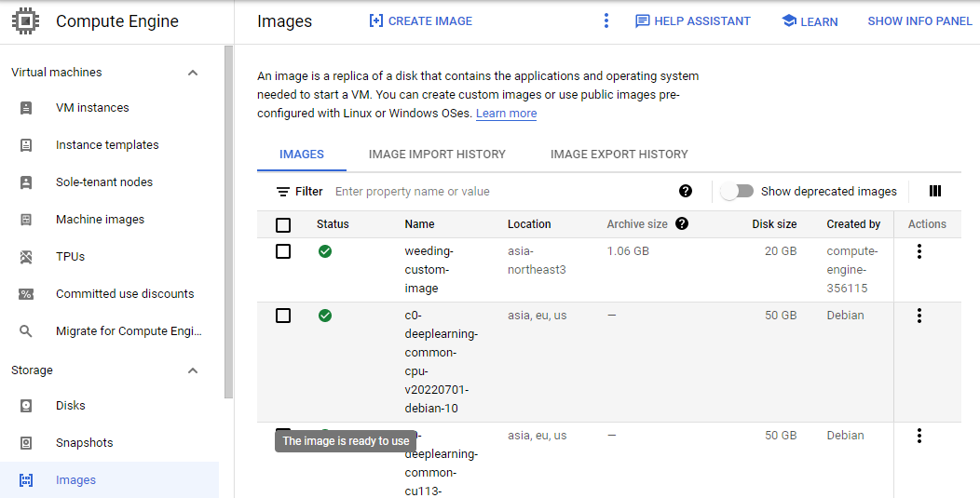Viewport: 980px width, 498px height.
Task: Click the c0-deeplearning-common-cpu-v20220701-debian-10 name
Action: (442, 362)
